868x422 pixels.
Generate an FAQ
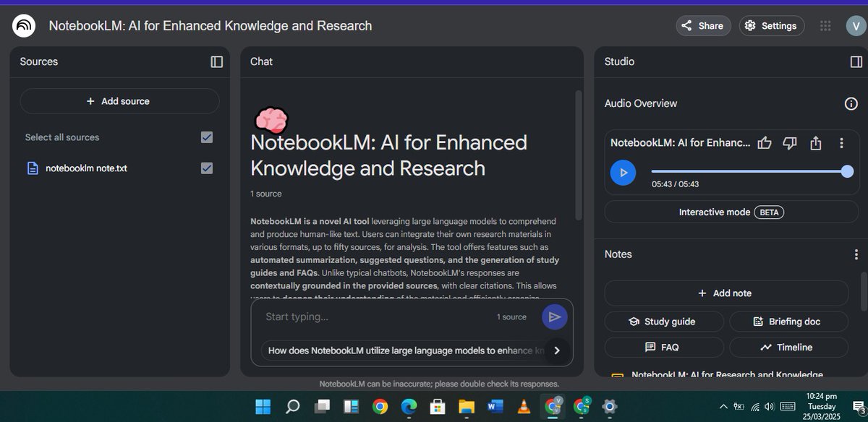(664, 348)
